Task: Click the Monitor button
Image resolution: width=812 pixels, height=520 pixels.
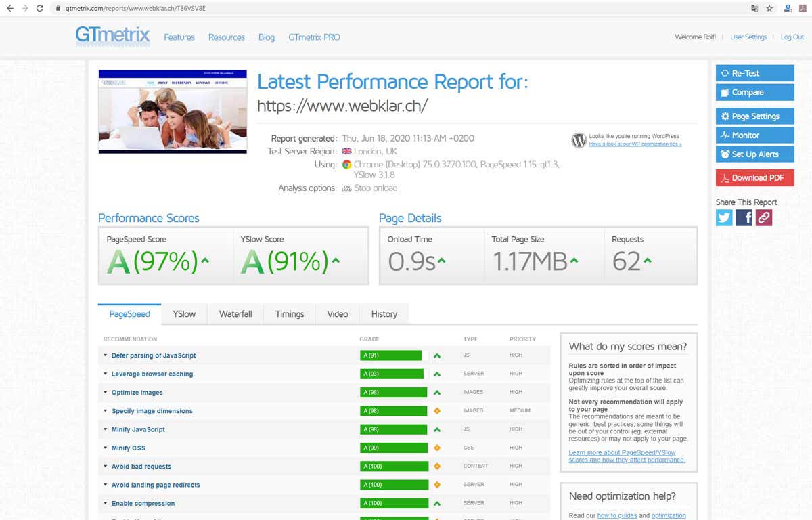Action: pos(755,135)
